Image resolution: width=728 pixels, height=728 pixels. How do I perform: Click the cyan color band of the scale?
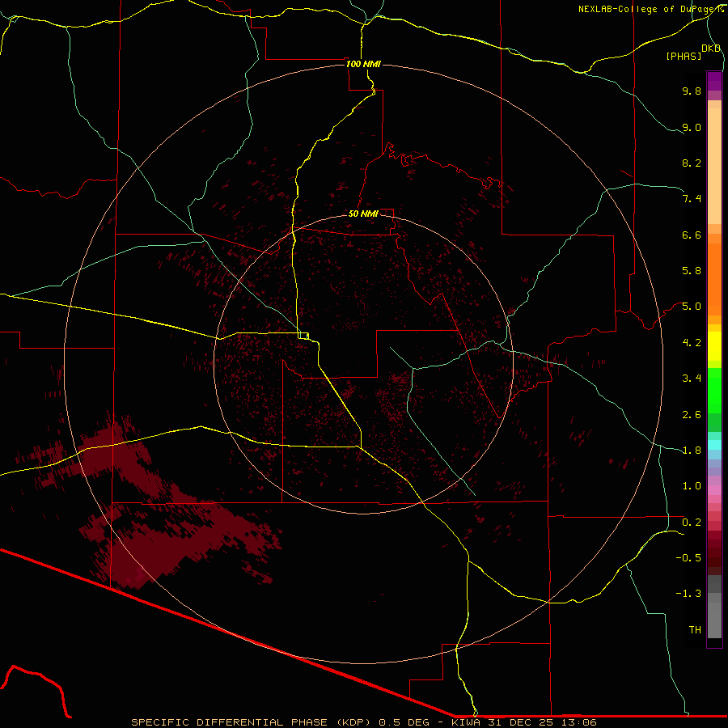tap(714, 445)
